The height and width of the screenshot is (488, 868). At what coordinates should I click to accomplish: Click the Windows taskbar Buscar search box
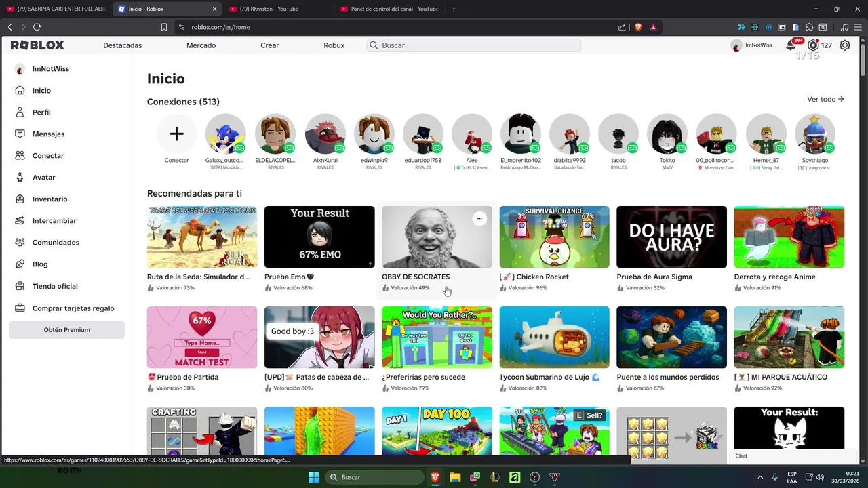pyautogui.click(x=374, y=477)
